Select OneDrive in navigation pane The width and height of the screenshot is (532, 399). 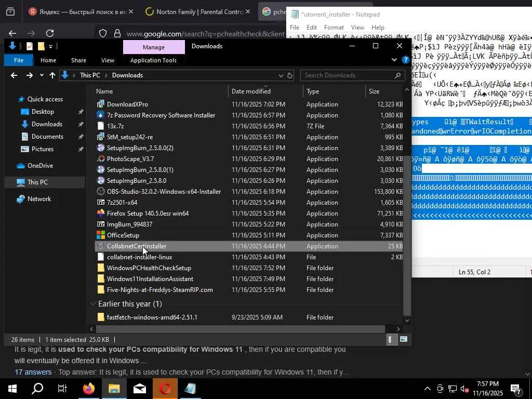pos(40,166)
